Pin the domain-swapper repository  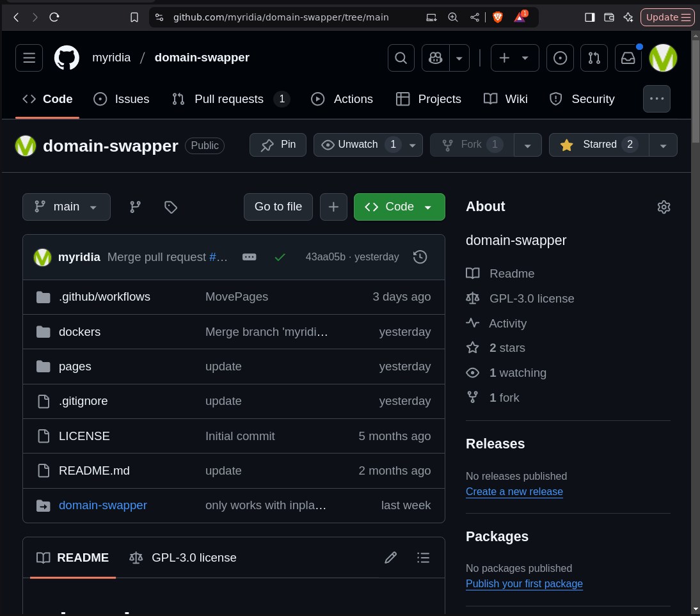(278, 145)
